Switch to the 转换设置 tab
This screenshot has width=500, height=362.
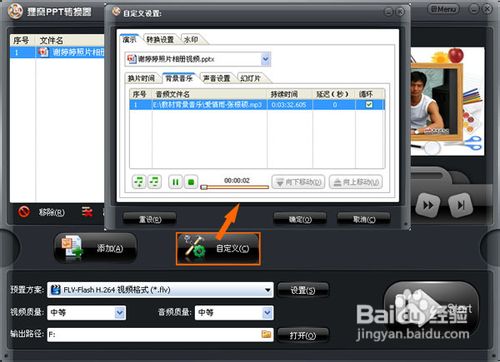pos(160,39)
